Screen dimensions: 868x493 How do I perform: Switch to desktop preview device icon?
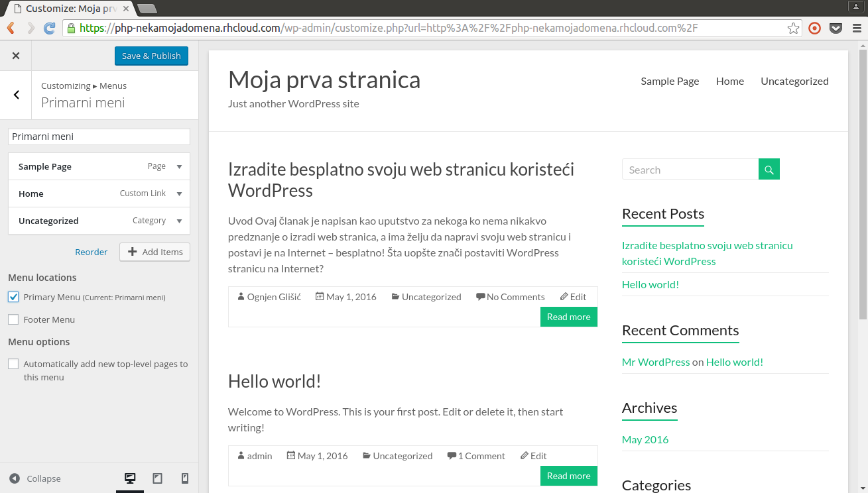click(130, 478)
